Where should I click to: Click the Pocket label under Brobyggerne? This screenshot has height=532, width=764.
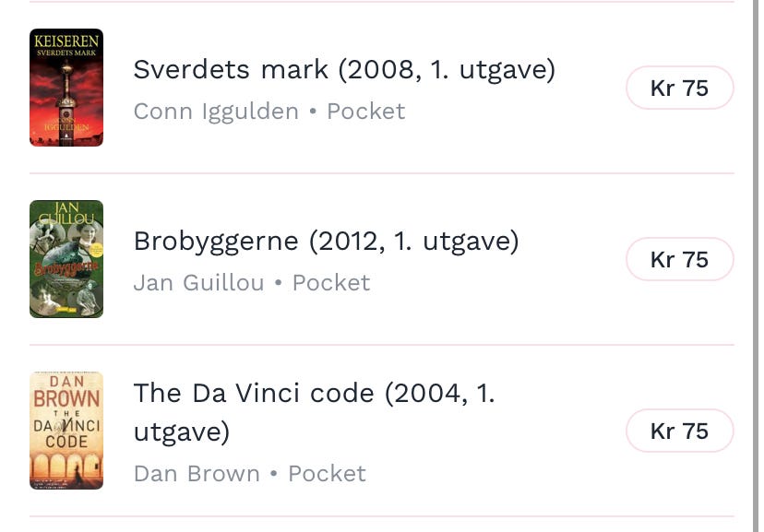(331, 283)
